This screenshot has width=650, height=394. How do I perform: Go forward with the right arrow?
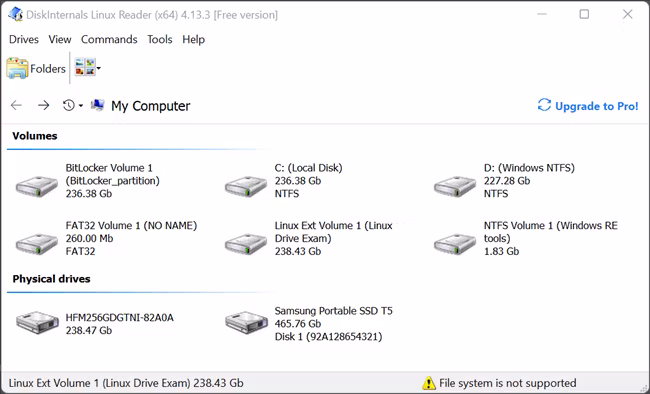pos(44,105)
